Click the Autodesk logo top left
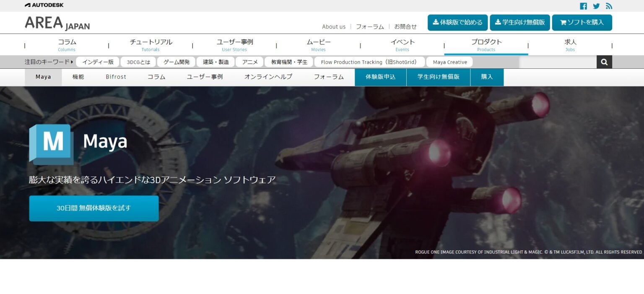 (43, 5)
